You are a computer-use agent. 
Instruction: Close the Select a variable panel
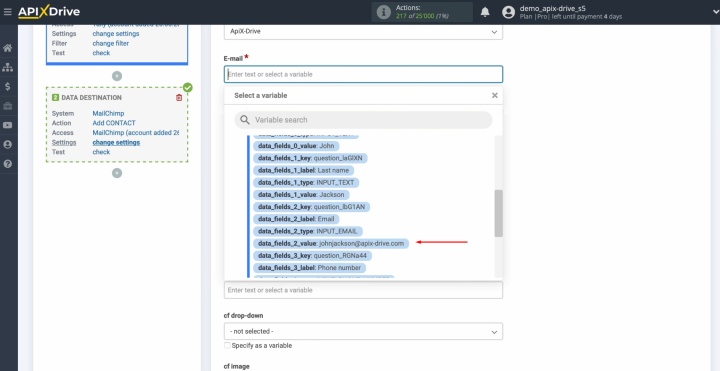click(x=495, y=96)
